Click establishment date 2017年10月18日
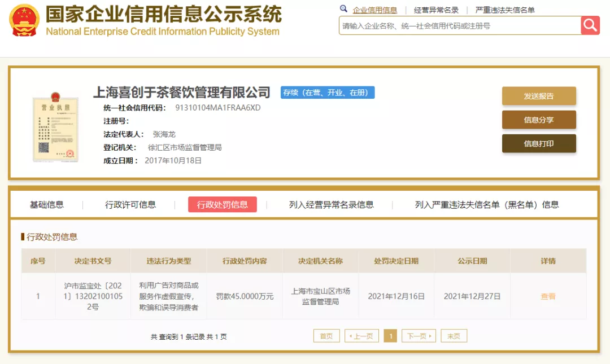The image size is (610, 364). [173, 161]
